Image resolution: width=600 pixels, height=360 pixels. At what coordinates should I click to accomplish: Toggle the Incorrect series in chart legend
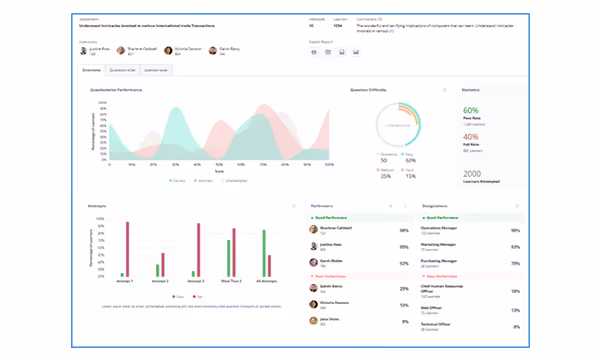(x=204, y=181)
